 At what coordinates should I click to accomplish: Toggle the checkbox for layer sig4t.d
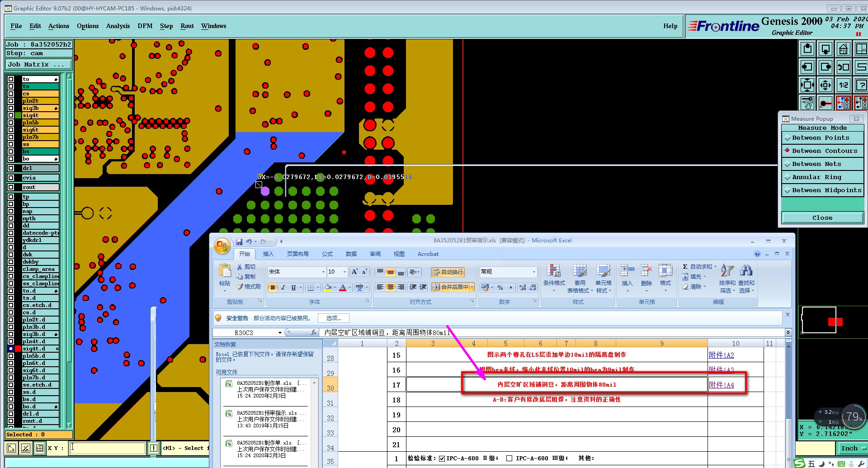11,349
